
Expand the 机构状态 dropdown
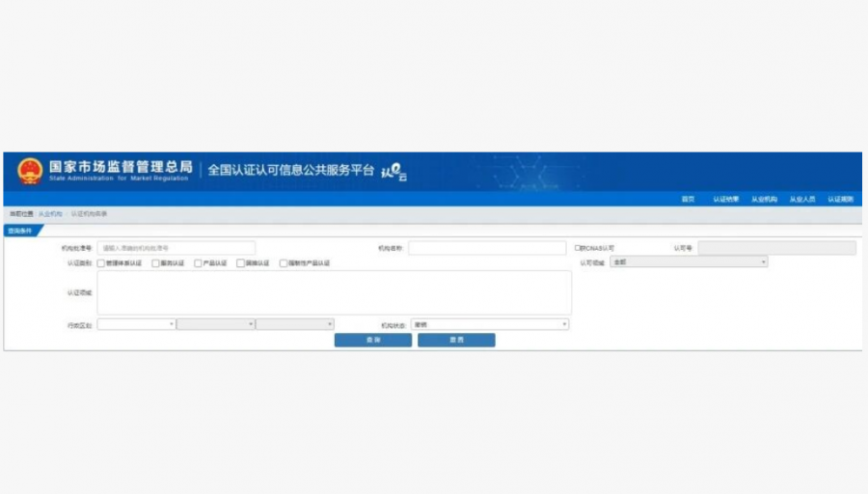pos(490,324)
